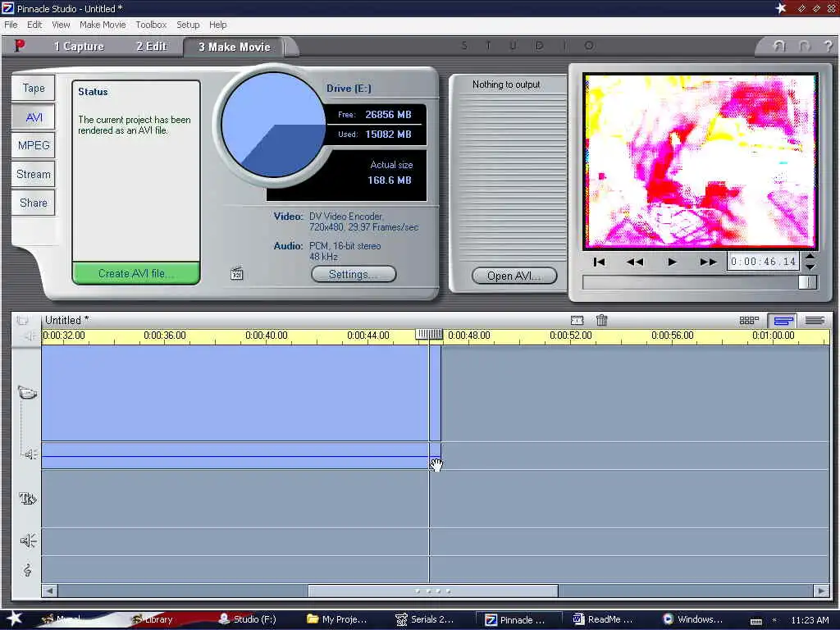Click the toolbox icon left of Untitled
Viewport: 840px width, 630px height.
click(x=22, y=321)
